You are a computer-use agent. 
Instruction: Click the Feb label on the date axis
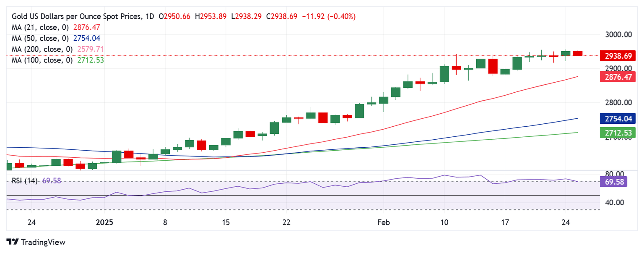(384, 222)
